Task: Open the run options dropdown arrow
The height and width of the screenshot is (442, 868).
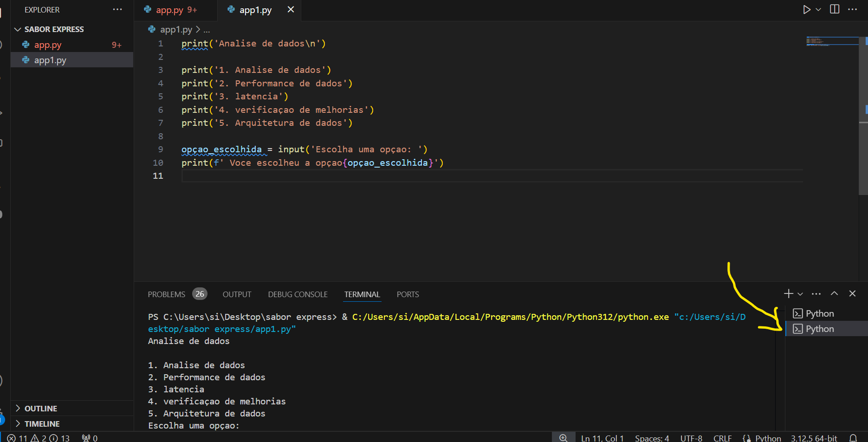Action: [818, 10]
